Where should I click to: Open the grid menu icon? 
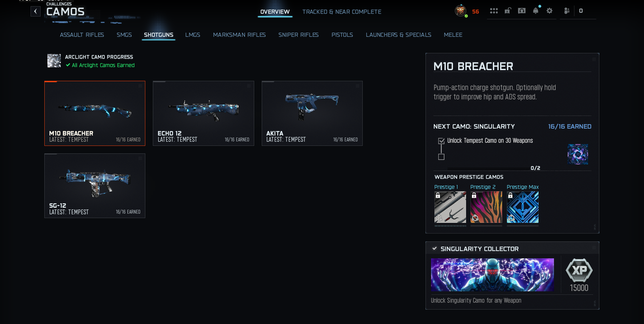coord(494,11)
